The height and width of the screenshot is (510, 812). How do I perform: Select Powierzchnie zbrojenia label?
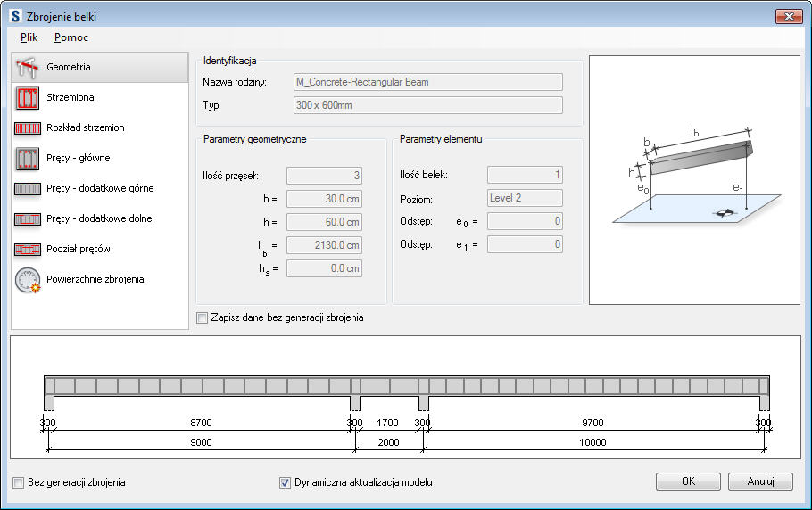[95, 279]
